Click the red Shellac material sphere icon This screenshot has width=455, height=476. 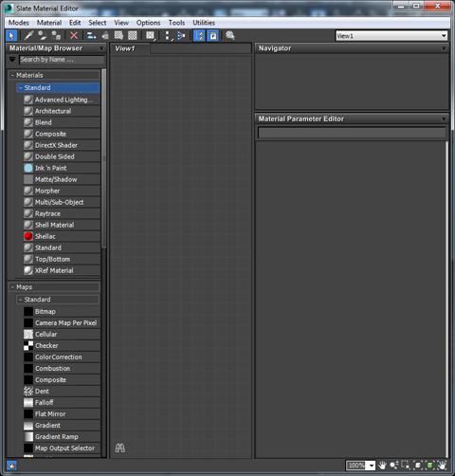[x=28, y=236]
